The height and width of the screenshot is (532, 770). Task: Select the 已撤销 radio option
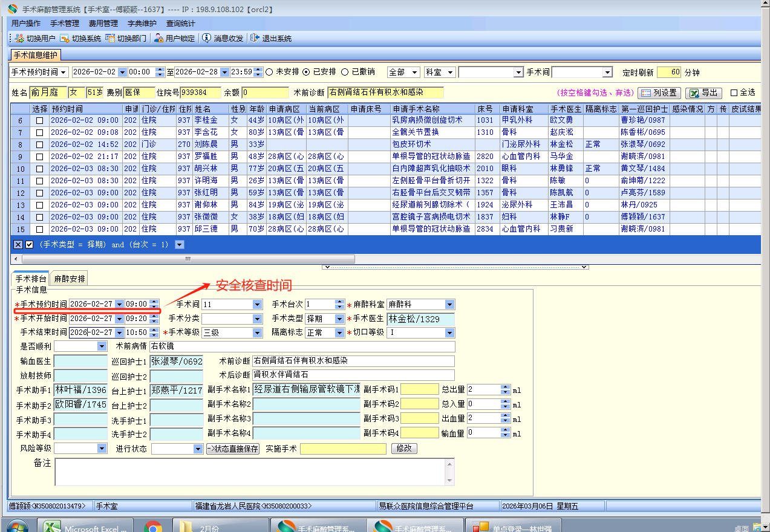click(345, 72)
